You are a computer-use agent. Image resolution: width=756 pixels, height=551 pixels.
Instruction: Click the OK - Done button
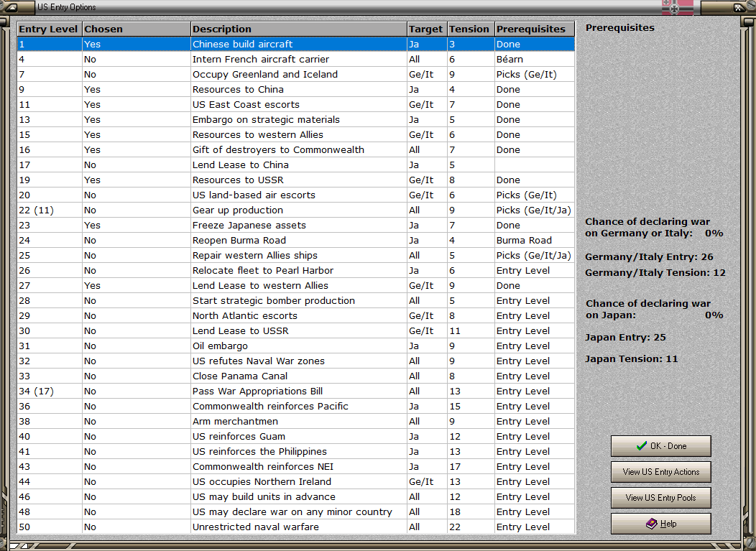660,446
